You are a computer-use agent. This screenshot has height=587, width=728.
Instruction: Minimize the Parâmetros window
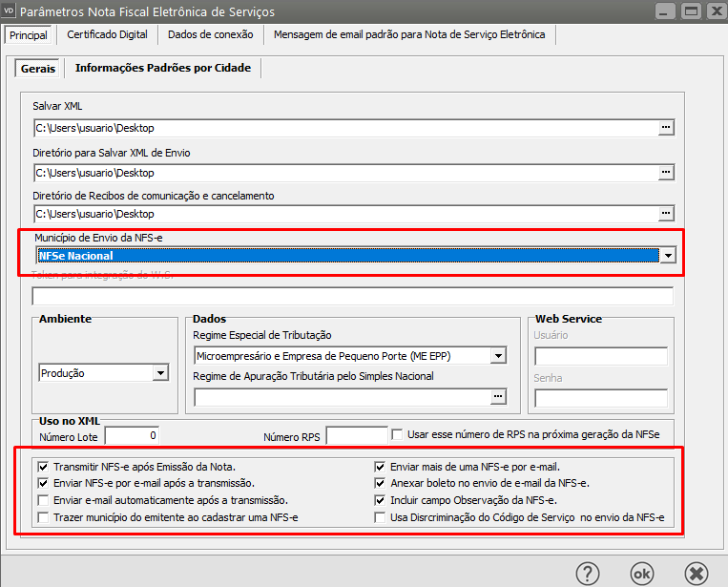tap(665, 11)
